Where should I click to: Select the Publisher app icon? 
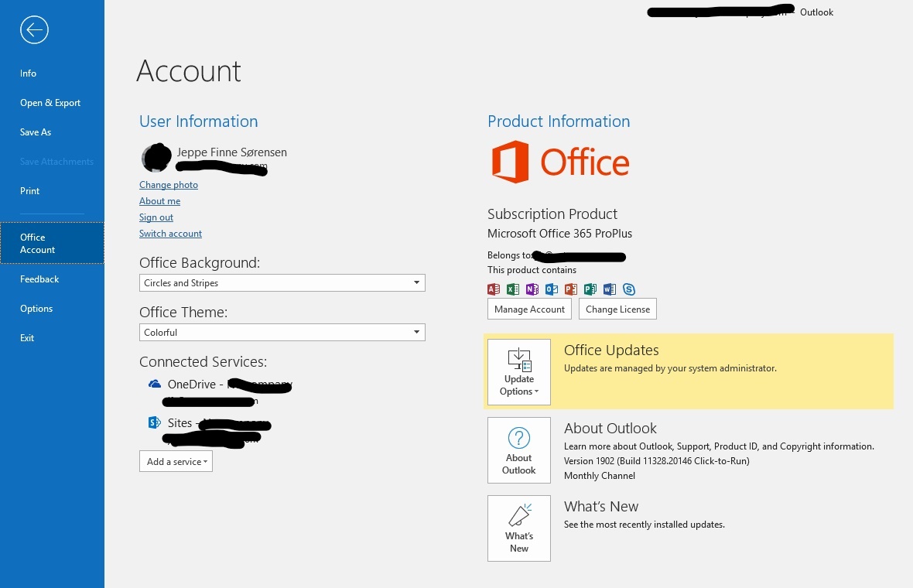590,289
